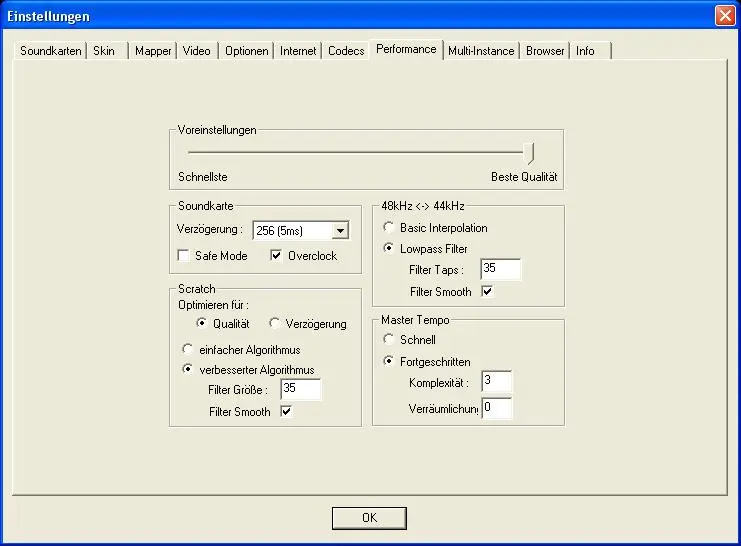Open the Codecs tab

tap(346, 51)
